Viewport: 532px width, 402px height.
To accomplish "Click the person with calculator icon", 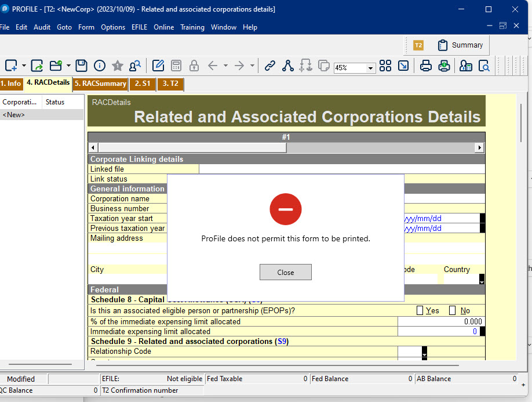I will coord(466,66).
